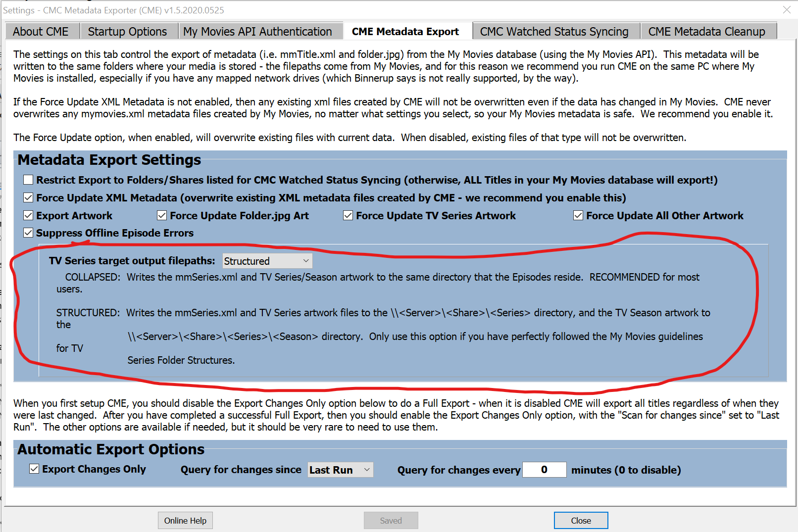Switch to Startup Options tab
The image size is (798, 532).
[128, 31]
